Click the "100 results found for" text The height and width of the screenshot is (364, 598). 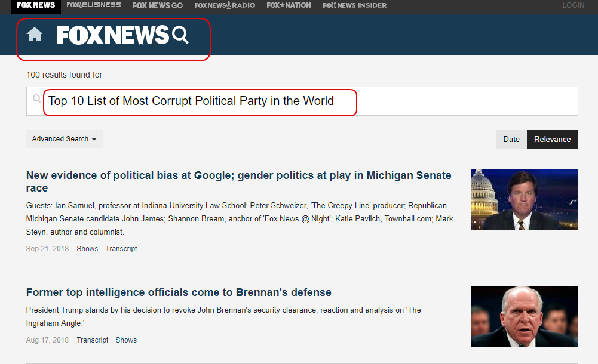64,75
